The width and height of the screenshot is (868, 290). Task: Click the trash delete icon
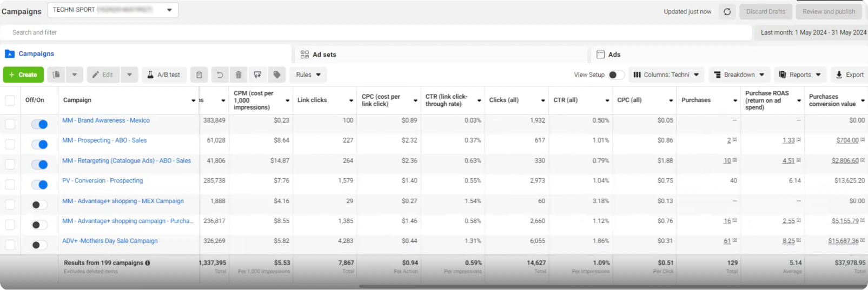click(x=238, y=75)
